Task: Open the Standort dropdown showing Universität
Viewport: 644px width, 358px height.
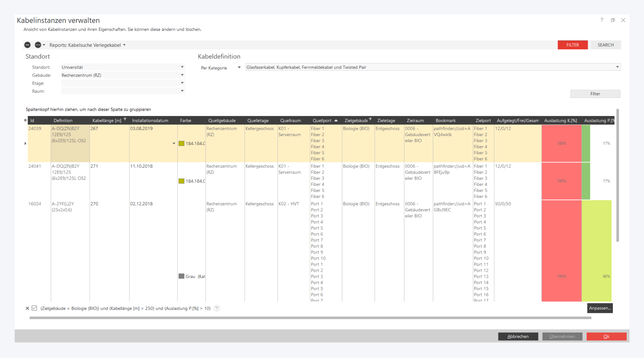Action: coord(182,67)
